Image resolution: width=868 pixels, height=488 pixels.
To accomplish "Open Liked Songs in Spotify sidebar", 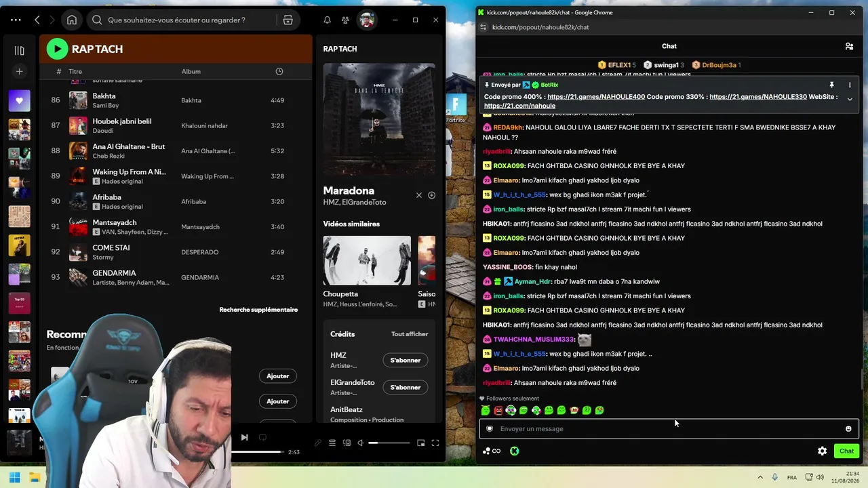I will (x=19, y=101).
